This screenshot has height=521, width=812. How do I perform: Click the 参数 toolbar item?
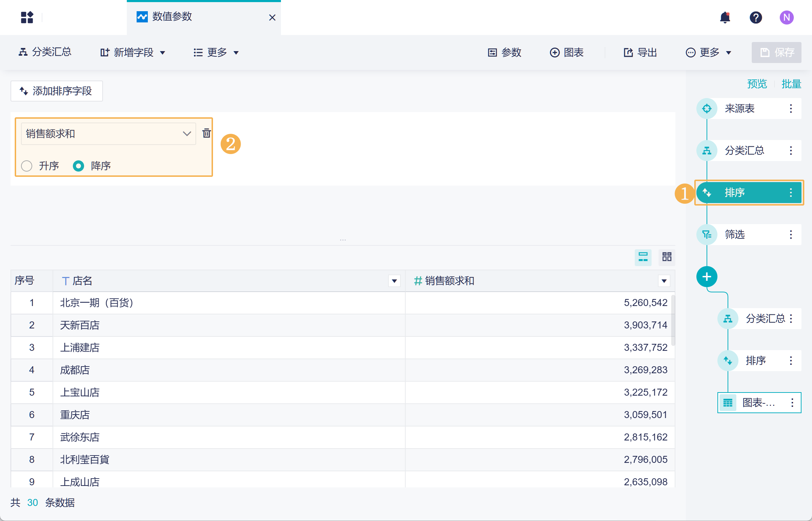pos(505,53)
